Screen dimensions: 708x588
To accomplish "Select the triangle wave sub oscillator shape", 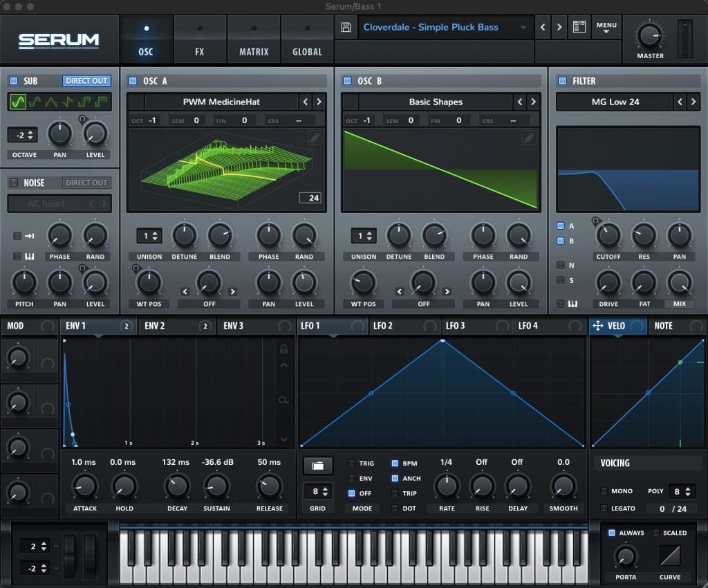I will [51, 102].
